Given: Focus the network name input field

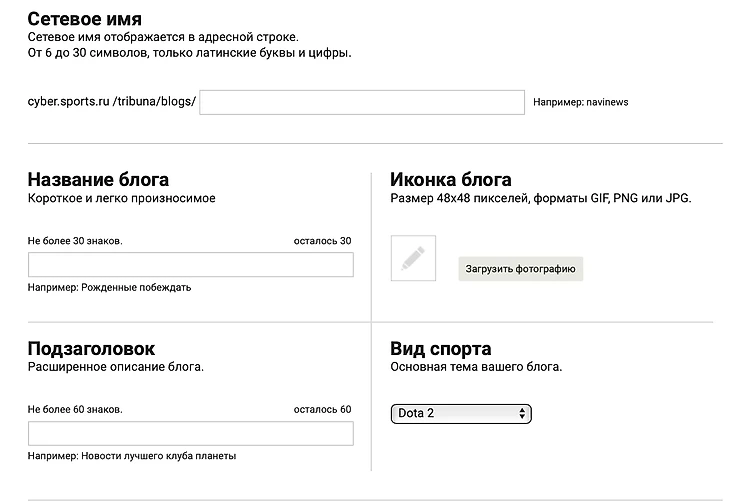Looking at the screenshot, I should tap(361, 102).
